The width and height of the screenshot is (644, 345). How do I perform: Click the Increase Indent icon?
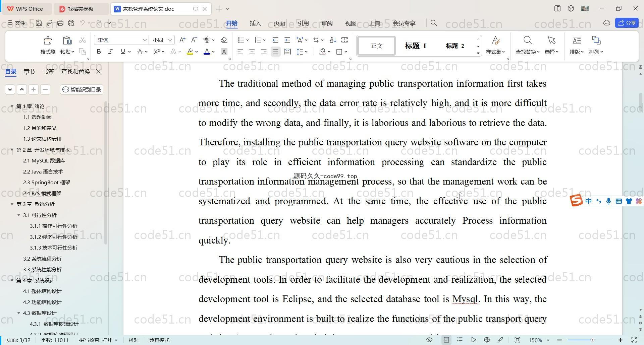pos(287,40)
